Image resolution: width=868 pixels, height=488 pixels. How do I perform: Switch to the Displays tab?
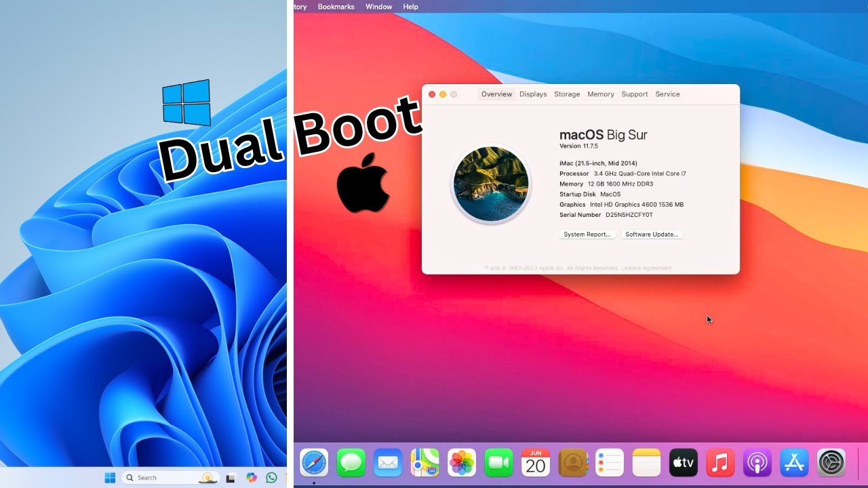(x=533, y=94)
